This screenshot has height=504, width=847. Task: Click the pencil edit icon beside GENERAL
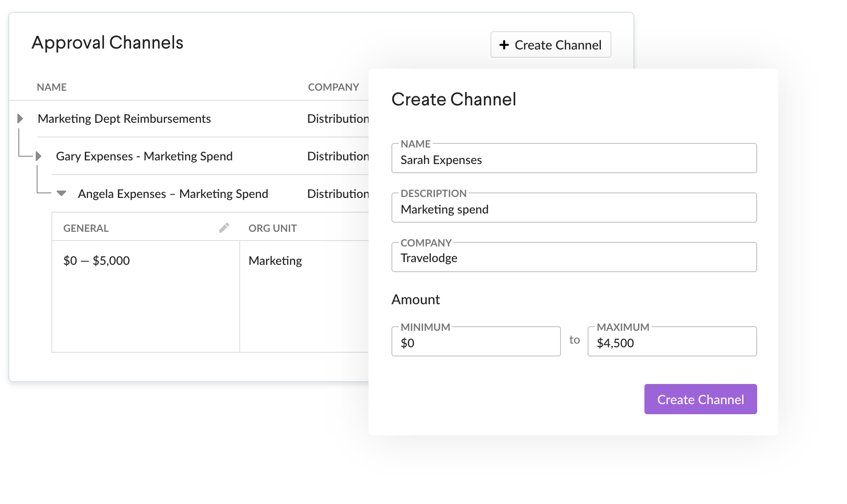pos(224,228)
